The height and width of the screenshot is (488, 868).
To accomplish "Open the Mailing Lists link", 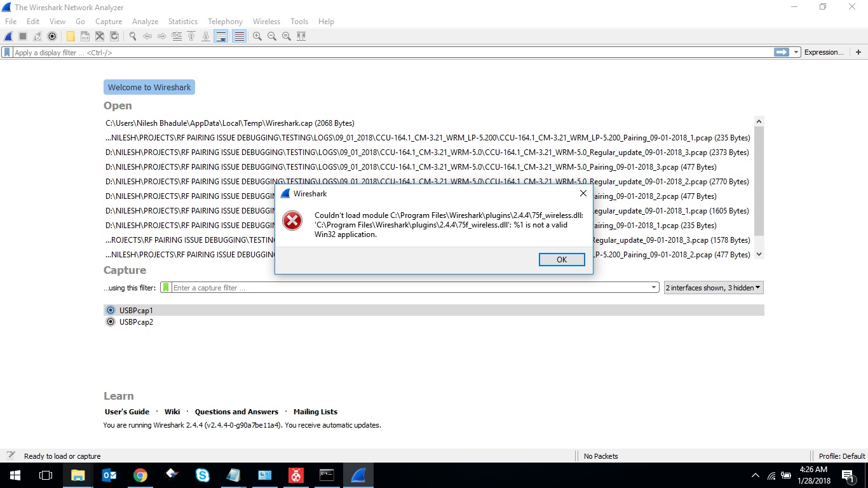I will click(x=315, y=412).
